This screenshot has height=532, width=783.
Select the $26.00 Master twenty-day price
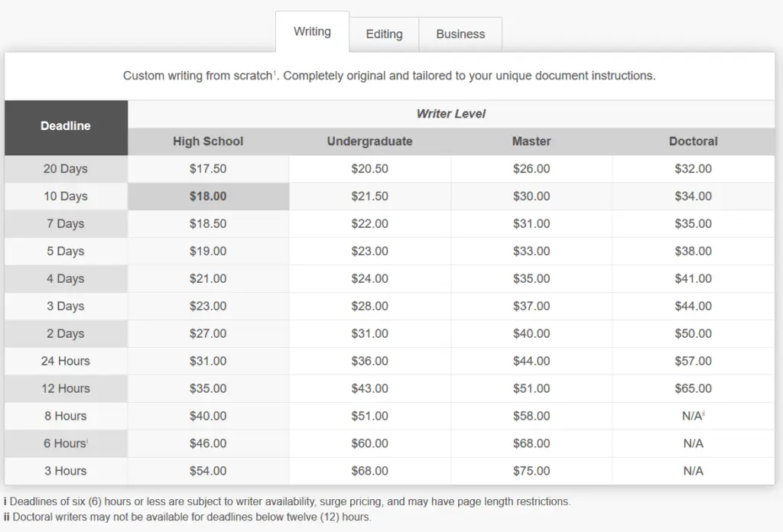531,168
